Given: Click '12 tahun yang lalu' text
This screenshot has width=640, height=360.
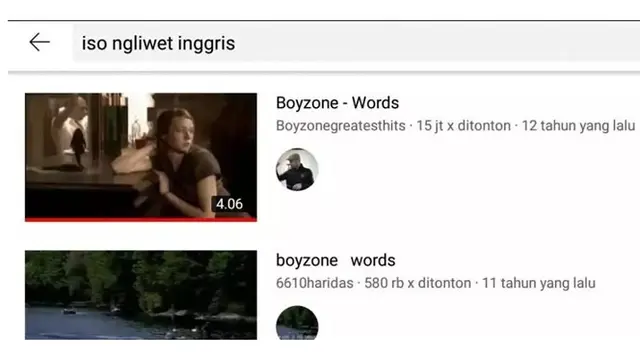Looking at the screenshot, I should (578, 126).
